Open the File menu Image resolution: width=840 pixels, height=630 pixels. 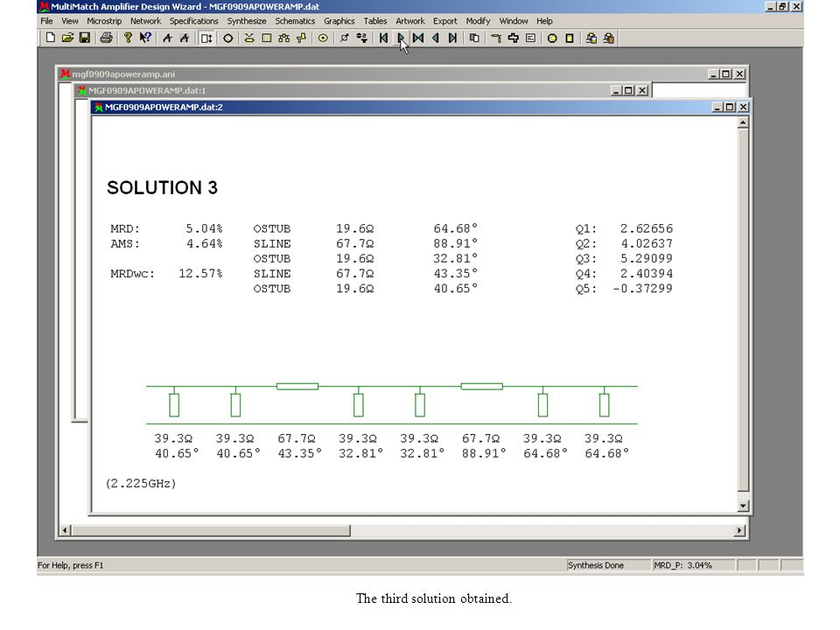pyautogui.click(x=46, y=21)
